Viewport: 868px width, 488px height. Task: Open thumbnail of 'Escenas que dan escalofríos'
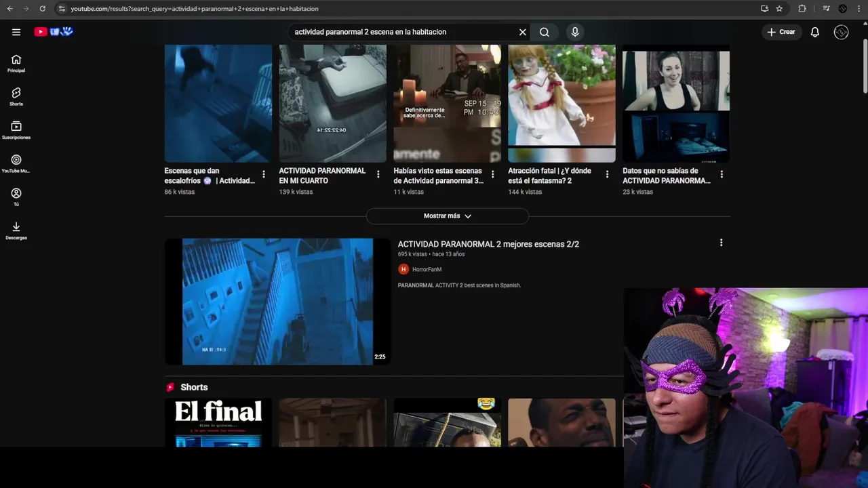[218, 104]
